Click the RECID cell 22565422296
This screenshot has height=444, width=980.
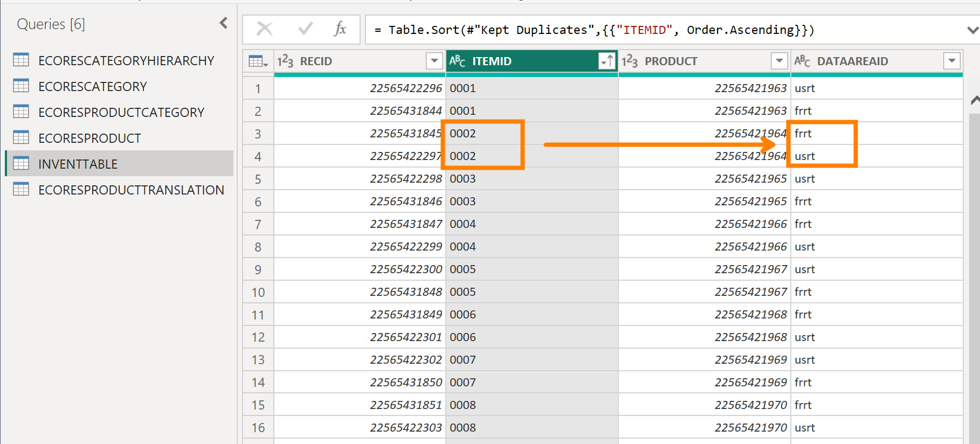pyautogui.click(x=360, y=88)
